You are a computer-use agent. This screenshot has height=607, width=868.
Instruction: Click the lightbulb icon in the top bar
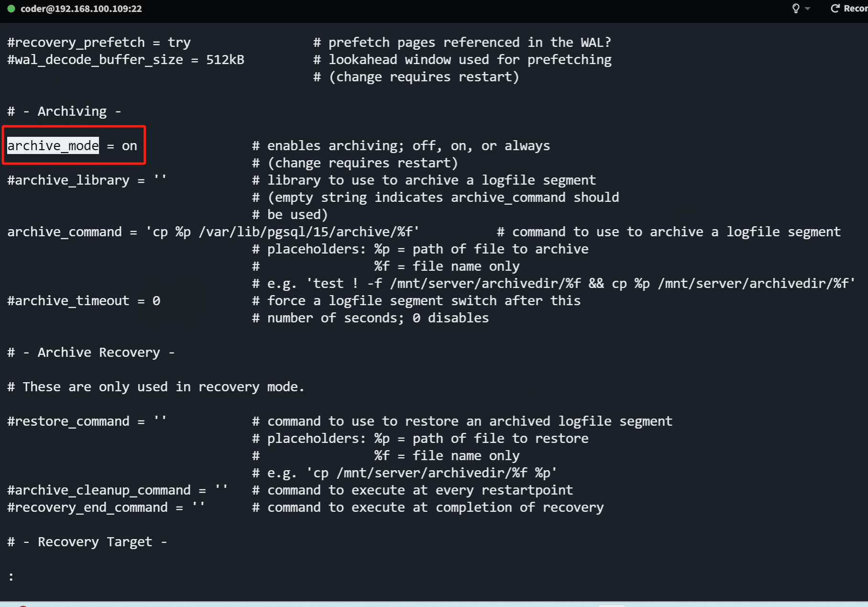tap(796, 9)
